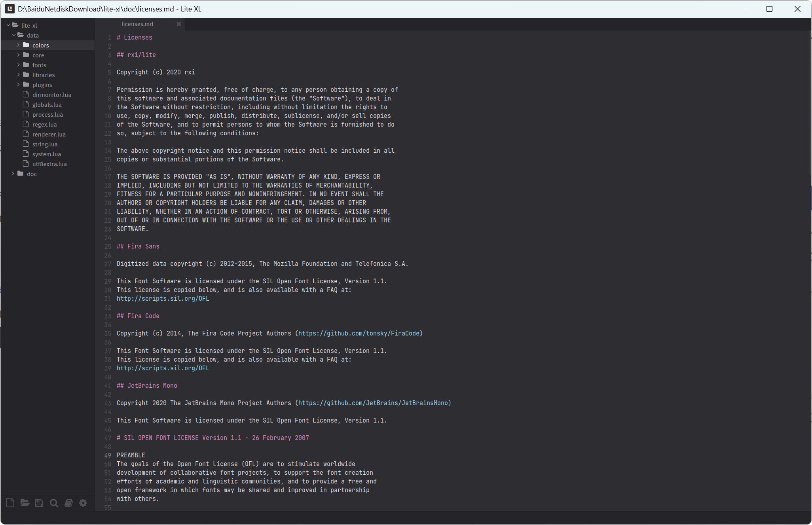The height and width of the screenshot is (525, 812).
Task: Click line number 49 in the gutter
Action: (108, 455)
